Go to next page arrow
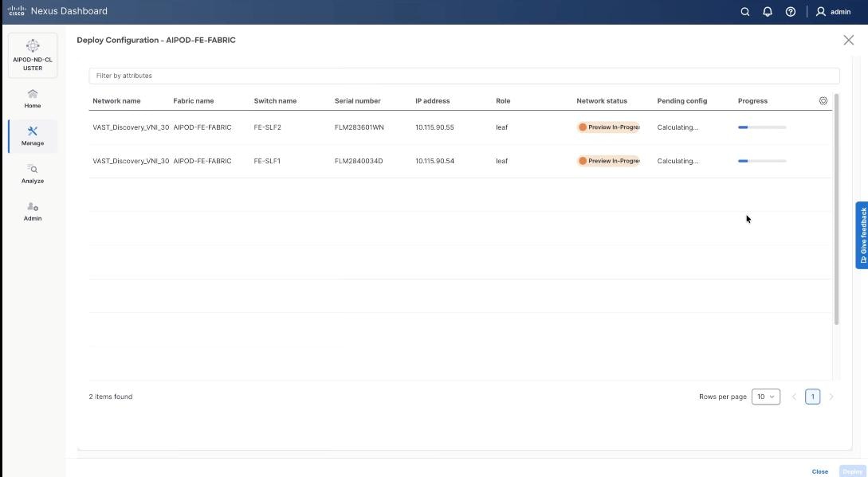This screenshot has height=477, width=868. (x=831, y=397)
